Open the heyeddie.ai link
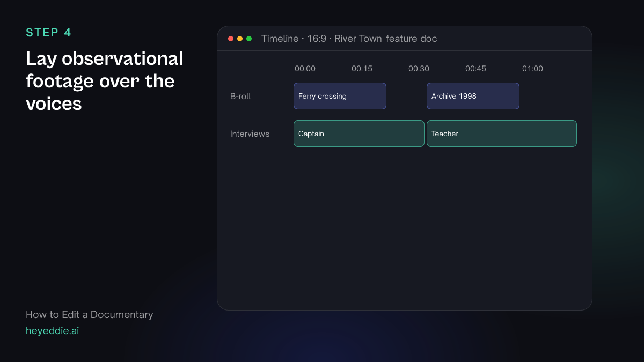The width and height of the screenshot is (644, 362). (x=52, y=331)
